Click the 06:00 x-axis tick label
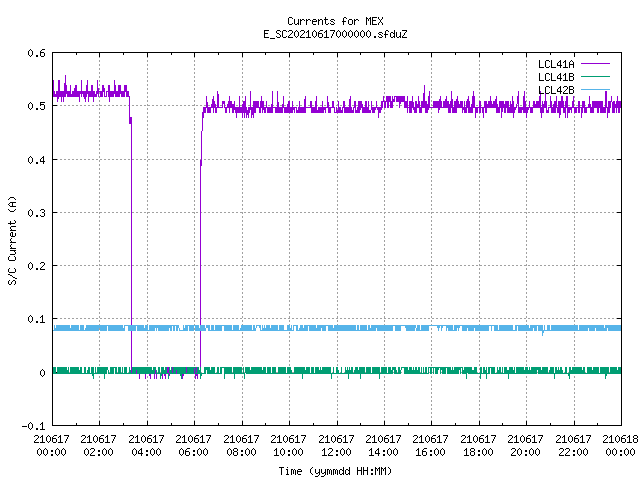 (x=193, y=452)
